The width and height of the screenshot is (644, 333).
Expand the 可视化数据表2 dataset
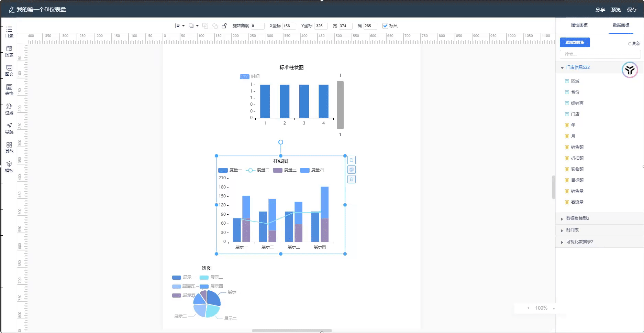pos(562,242)
